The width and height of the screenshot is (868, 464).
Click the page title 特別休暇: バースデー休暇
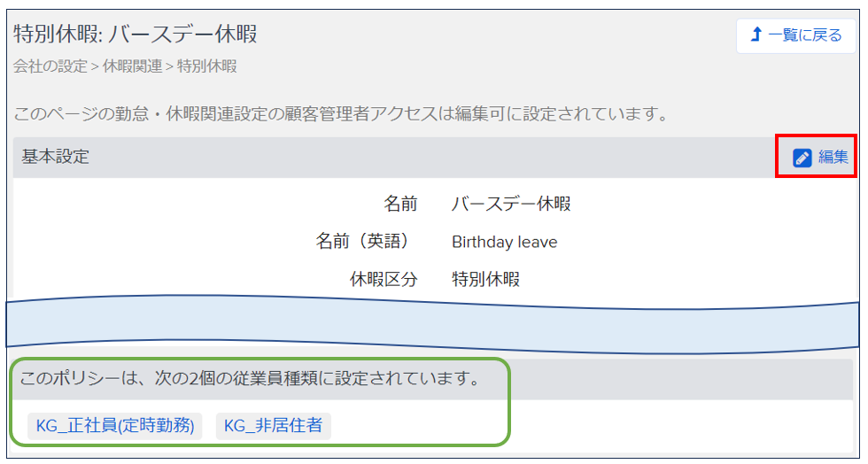[136, 35]
